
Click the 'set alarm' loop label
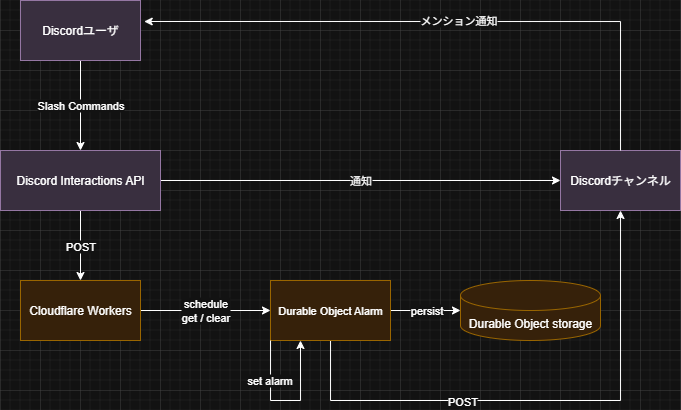click(270, 381)
